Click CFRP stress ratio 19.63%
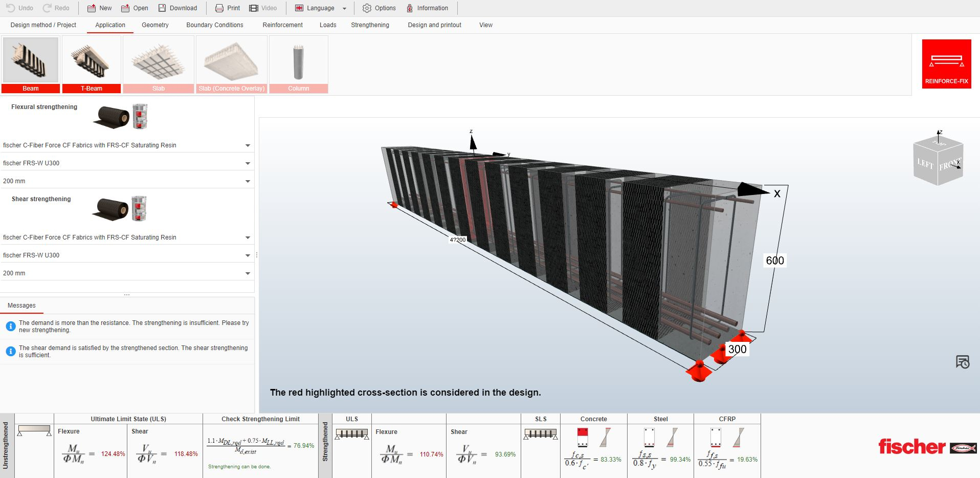Viewport: 980px width, 478px height. [747, 460]
